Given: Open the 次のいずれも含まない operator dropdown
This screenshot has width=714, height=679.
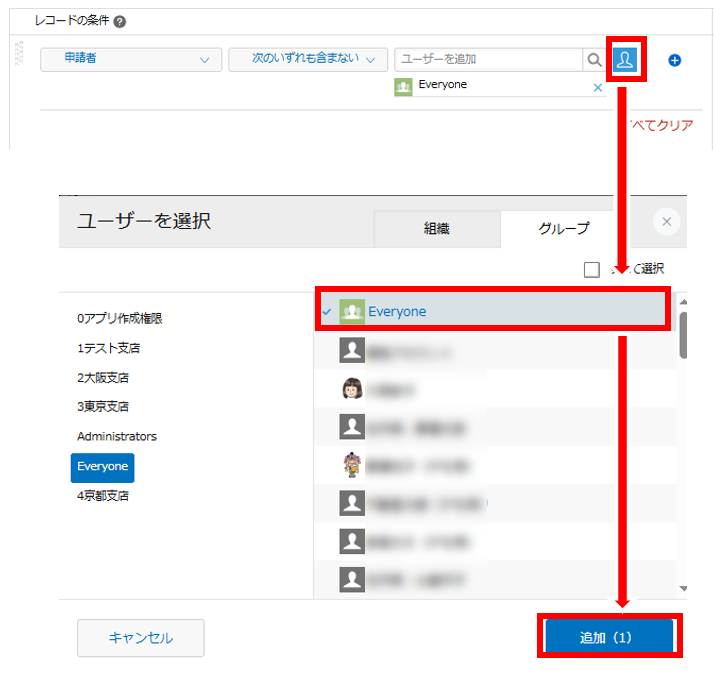Looking at the screenshot, I should [x=307, y=60].
